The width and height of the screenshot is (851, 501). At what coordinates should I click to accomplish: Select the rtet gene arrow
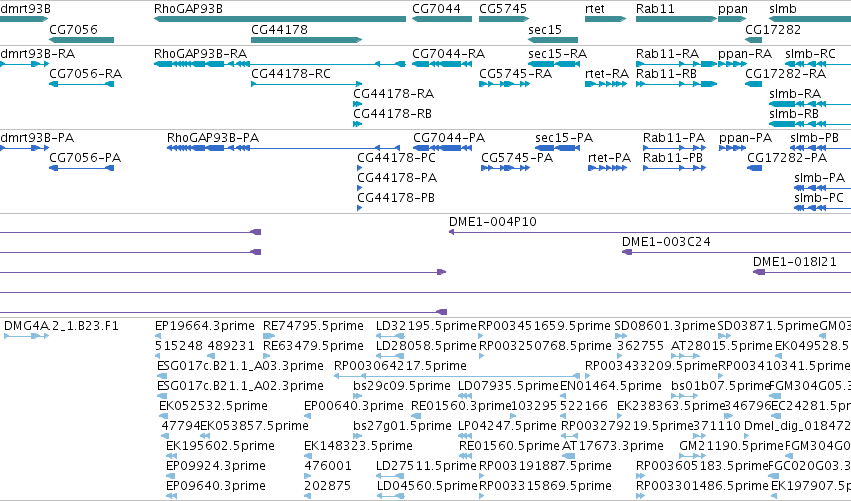pyautogui.click(x=606, y=19)
